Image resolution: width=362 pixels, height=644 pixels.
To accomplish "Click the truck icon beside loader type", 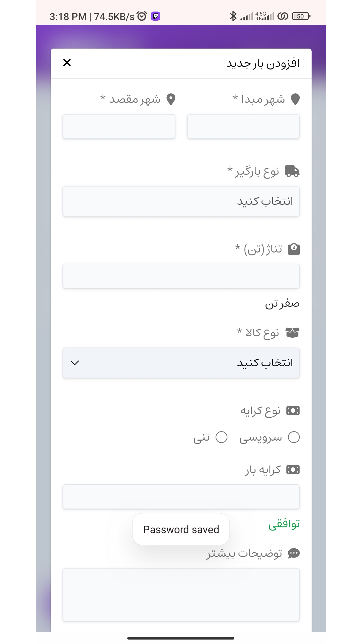I will point(292,171).
